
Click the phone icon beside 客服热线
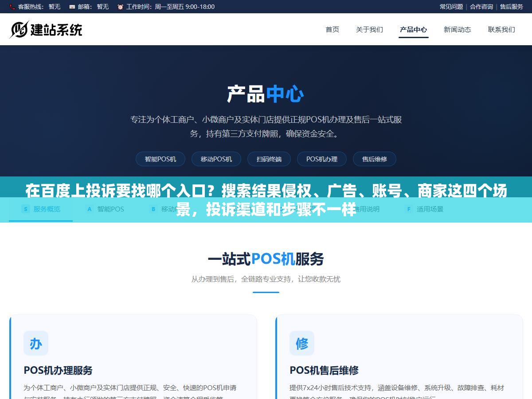click(x=12, y=7)
